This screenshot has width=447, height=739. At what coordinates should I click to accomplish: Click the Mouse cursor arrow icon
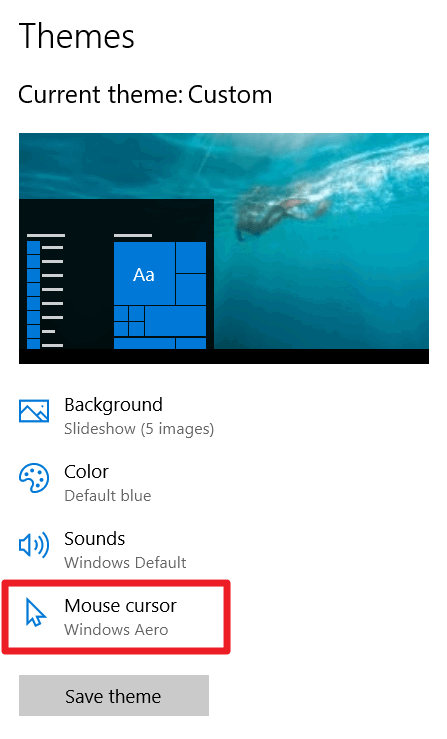click(35, 612)
